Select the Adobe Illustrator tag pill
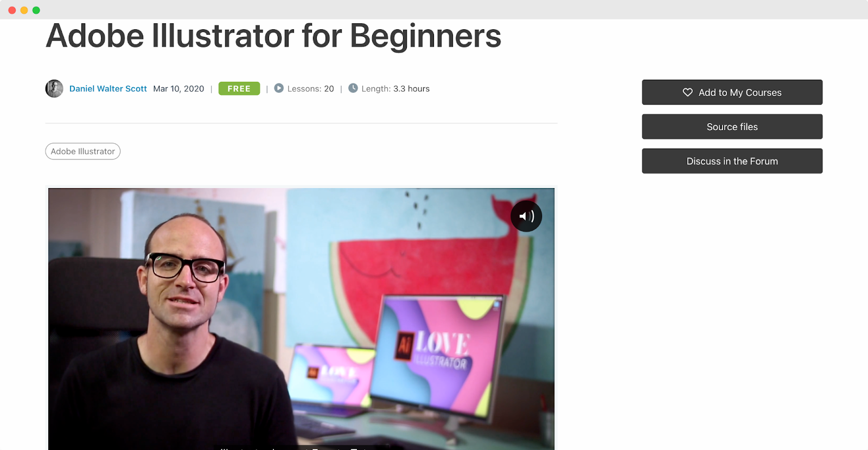Screen dimensions: 868x450 83,151
